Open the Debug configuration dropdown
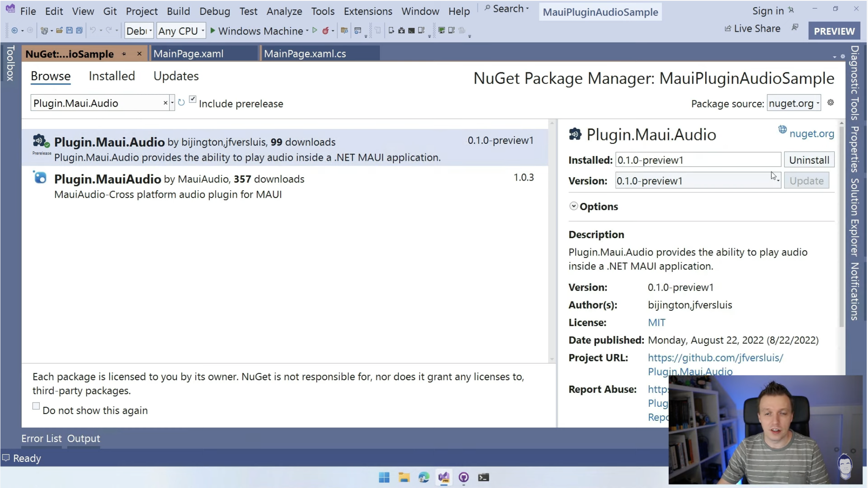Image resolution: width=868 pixels, height=488 pixels. point(139,31)
